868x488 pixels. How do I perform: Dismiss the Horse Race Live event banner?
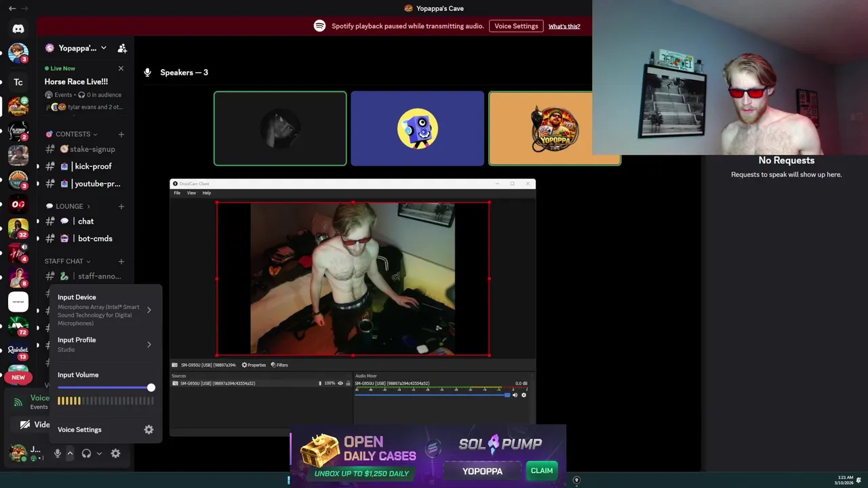(121, 68)
